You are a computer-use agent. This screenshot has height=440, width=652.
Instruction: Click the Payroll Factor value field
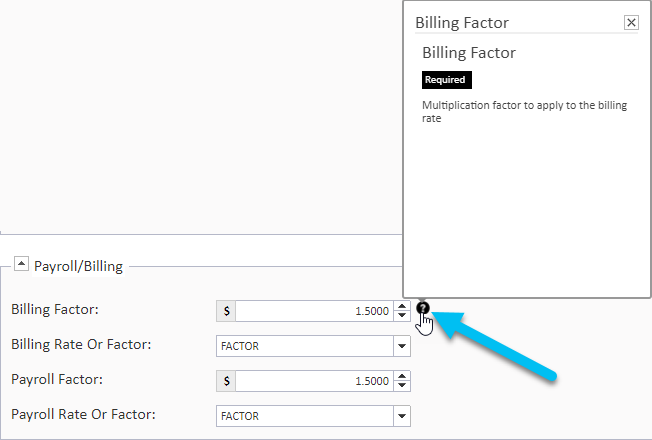[x=314, y=381]
